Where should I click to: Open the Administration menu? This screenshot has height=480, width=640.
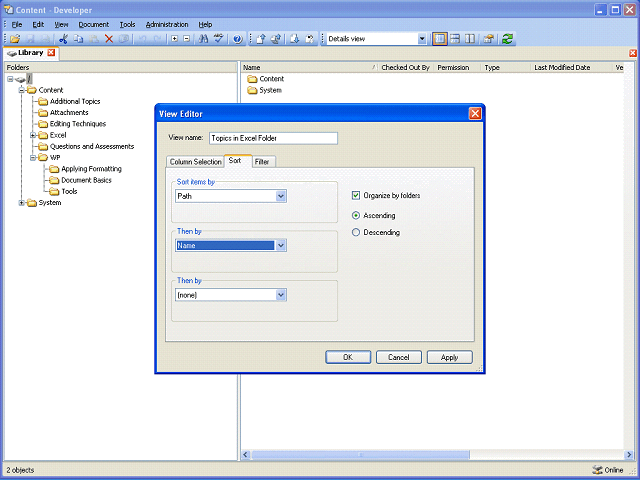coord(167,24)
